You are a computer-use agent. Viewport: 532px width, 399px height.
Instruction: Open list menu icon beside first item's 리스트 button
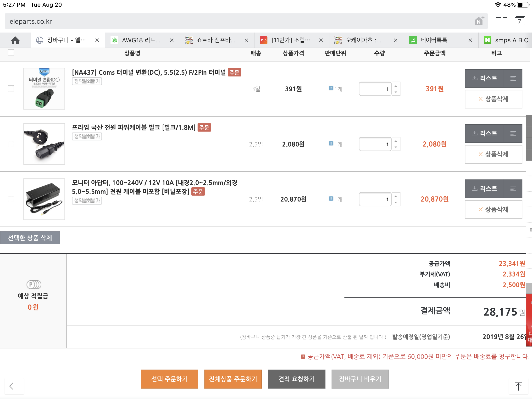513,78
